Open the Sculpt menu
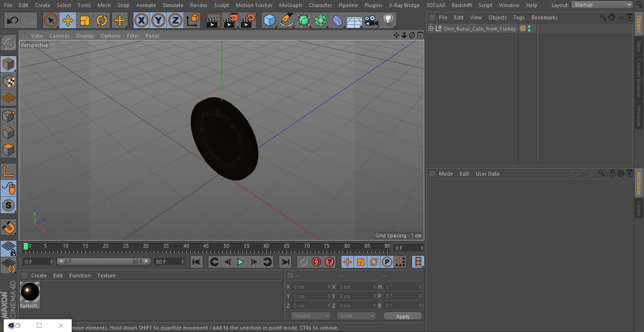Viewport: 644px width, 332px height. pyautogui.click(x=221, y=5)
